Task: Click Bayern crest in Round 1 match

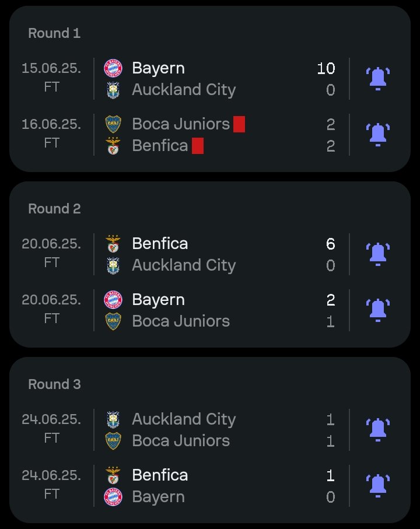Action: [113, 68]
